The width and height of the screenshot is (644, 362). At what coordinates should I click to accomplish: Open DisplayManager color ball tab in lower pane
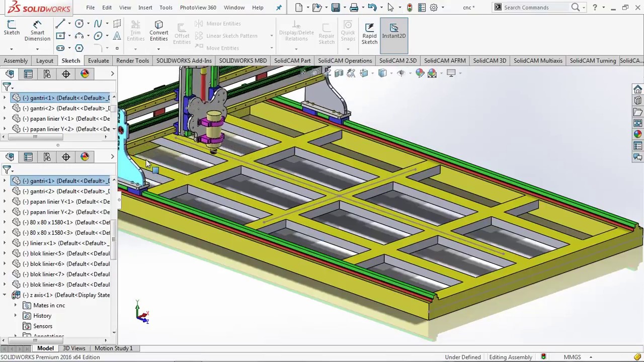85,157
